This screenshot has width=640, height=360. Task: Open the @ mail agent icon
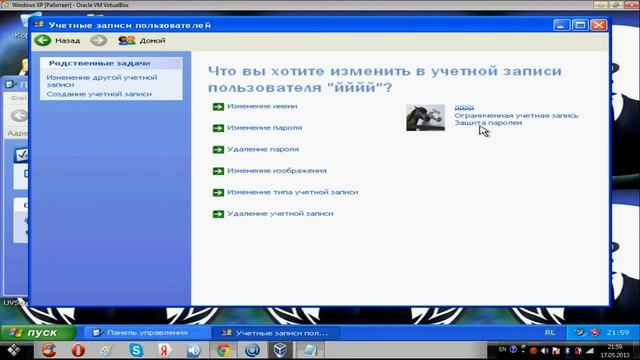click(x=252, y=350)
